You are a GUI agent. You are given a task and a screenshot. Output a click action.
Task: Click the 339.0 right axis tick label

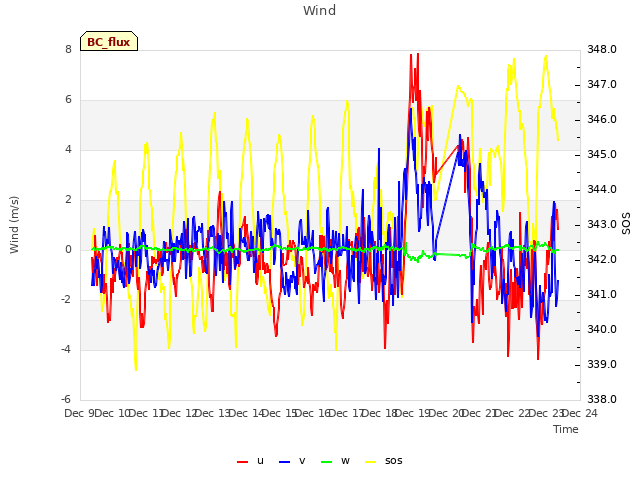pyautogui.click(x=602, y=364)
